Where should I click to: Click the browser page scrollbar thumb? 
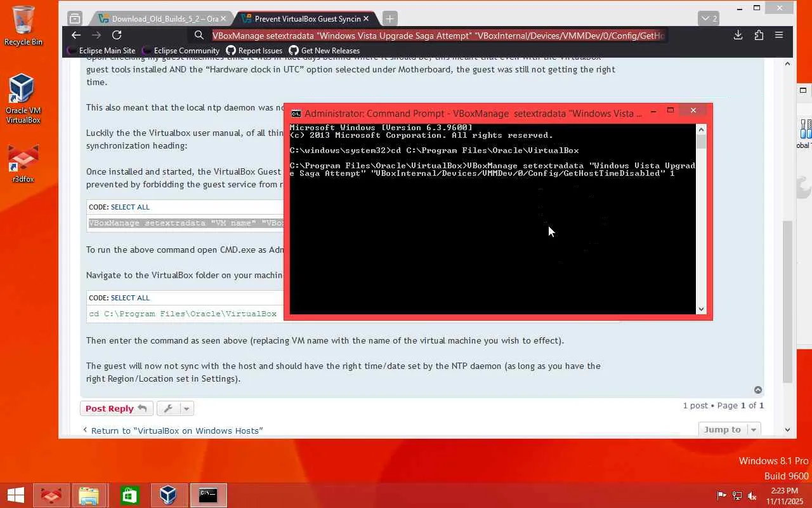[788, 302]
